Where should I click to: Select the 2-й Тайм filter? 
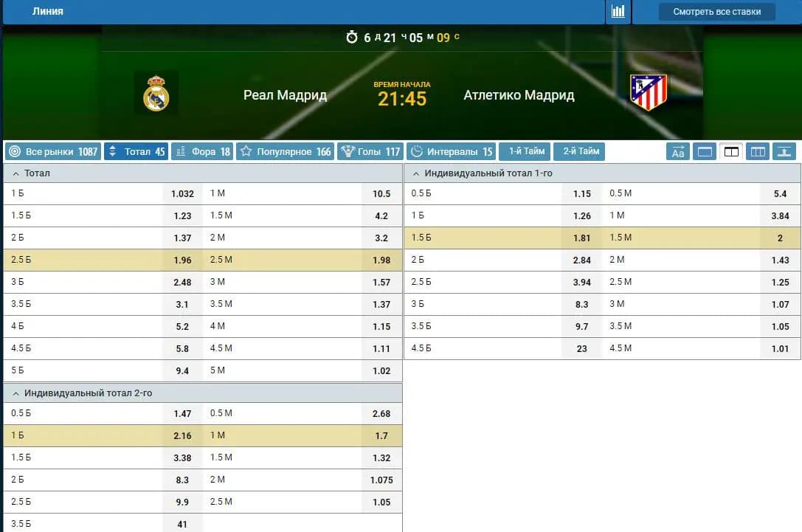(581, 151)
